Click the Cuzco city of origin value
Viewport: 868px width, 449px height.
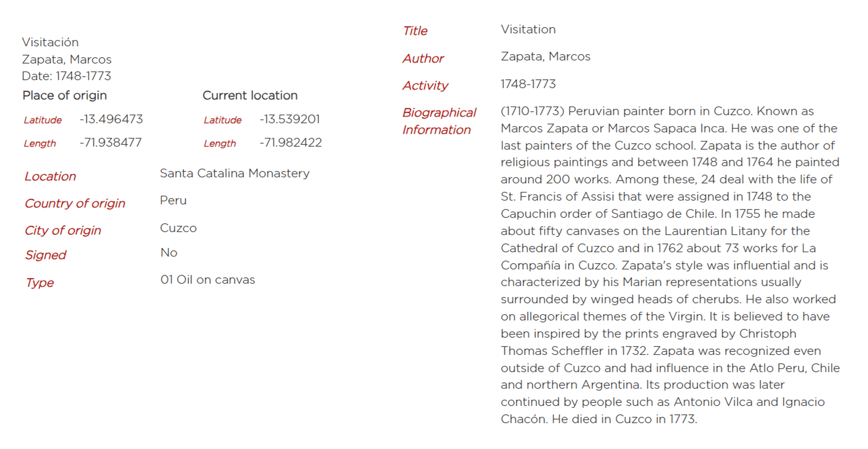(x=178, y=228)
